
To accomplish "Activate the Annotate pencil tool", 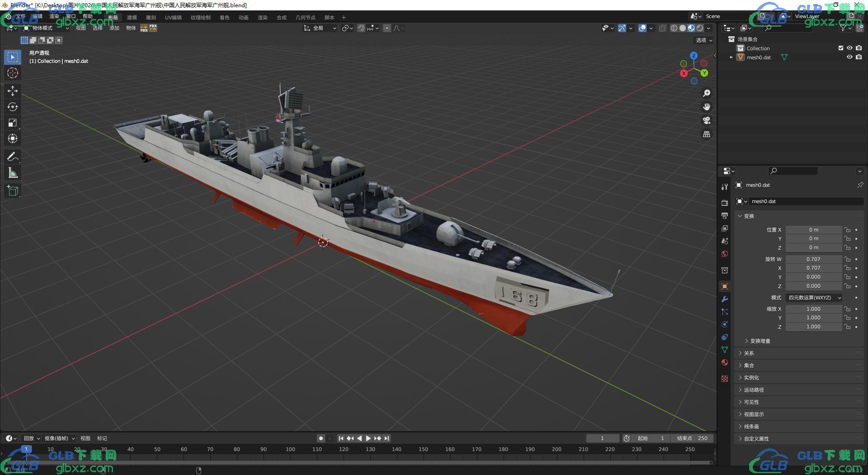I will (x=13, y=157).
